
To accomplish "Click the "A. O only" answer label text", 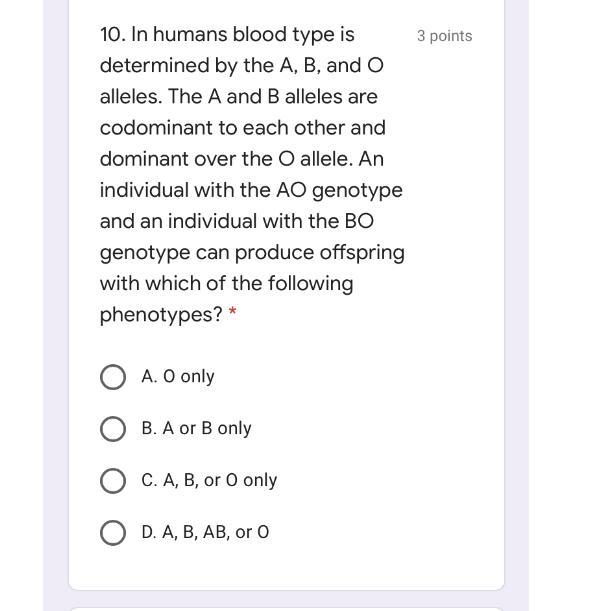I will pos(178,377).
